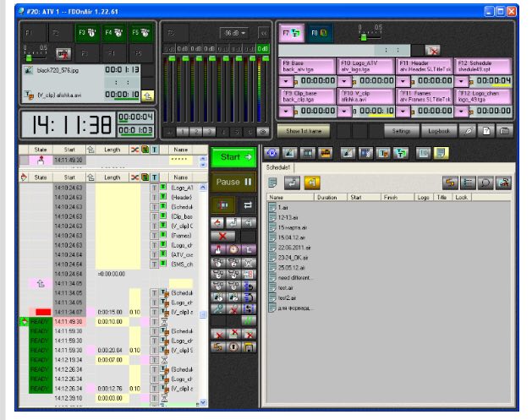This screenshot has height=420, width=532.
Task: Expand dropdown under F12 Schedule item
Action: tap(462, 80)
